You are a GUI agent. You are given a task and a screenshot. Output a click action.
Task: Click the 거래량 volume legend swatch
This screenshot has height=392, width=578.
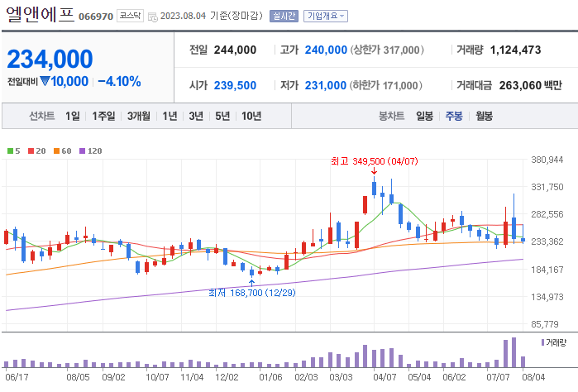(x=542, y=342)
